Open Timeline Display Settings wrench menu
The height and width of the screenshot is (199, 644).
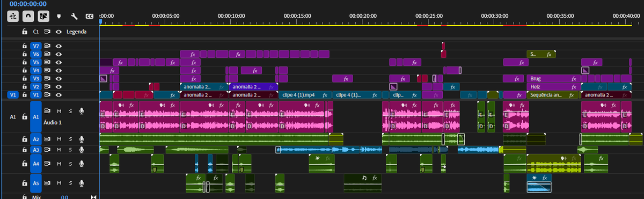click(74, 16)
